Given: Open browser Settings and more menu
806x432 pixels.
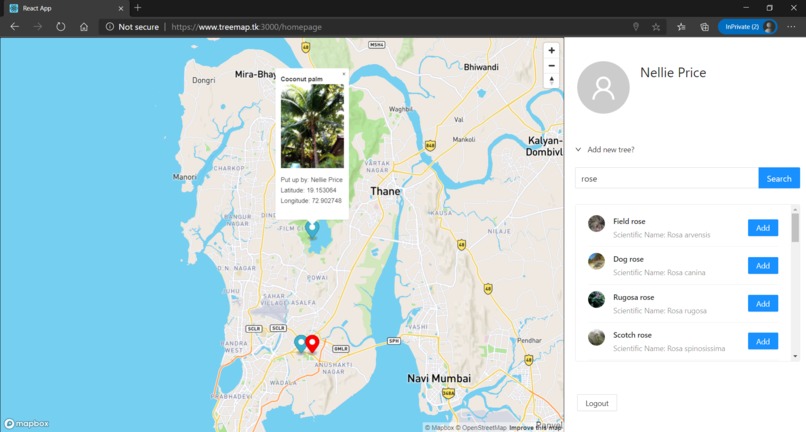Looking at the screenshot, I should (x=791, y=27).
